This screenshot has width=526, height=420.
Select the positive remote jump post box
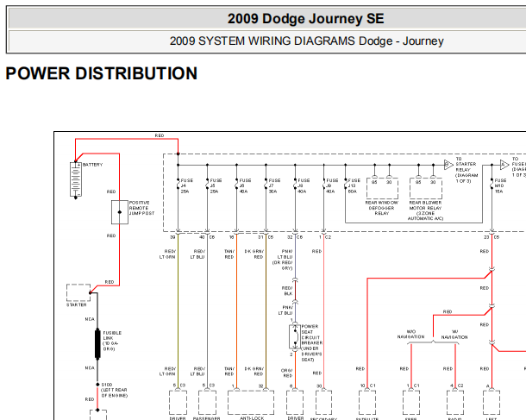[120, 212]
